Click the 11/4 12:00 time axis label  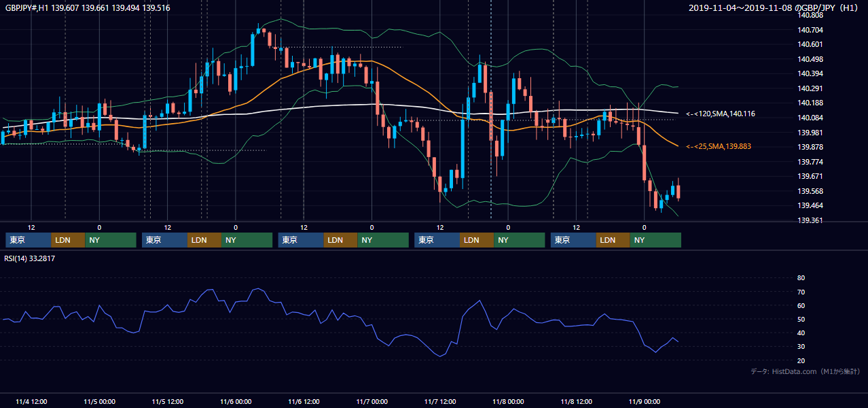31,402
